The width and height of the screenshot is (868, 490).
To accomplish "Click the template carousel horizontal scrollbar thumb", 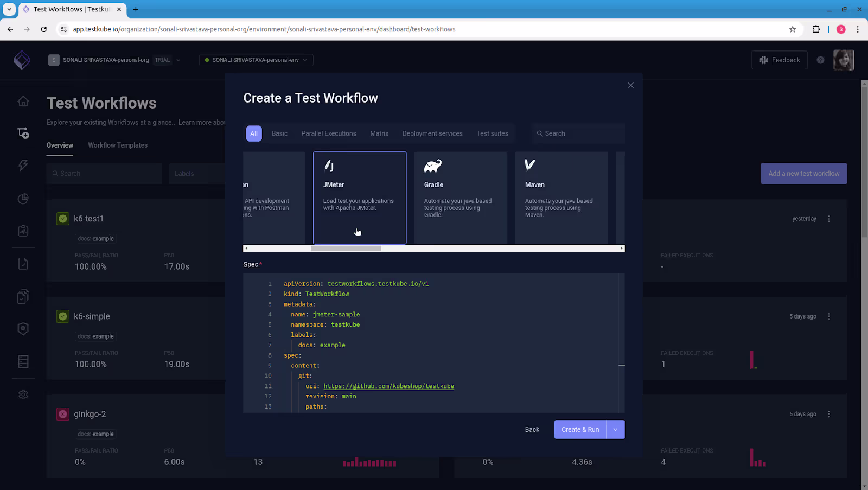I will click(346, 249).
